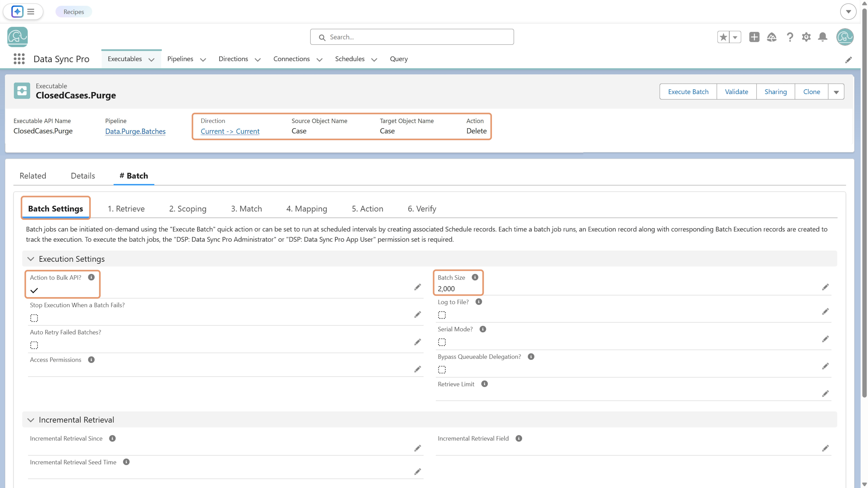Open the Schedules tab dropdown chevron
Screen dimensions: 868x488
pyautogui.click(x=374, y=60)
